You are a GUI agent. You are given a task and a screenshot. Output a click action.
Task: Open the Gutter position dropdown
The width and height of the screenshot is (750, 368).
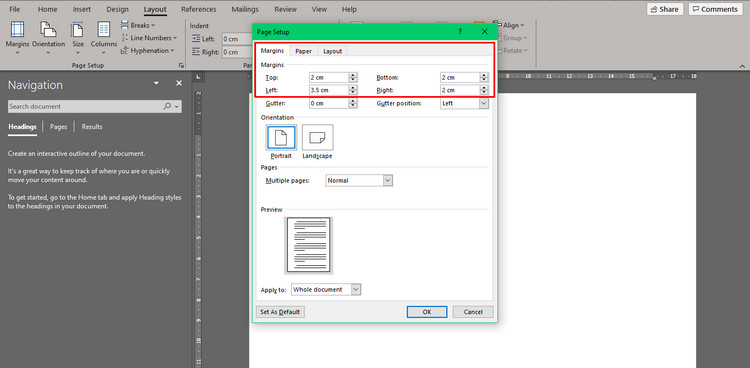pyautogui.click(x=464, y=103)
